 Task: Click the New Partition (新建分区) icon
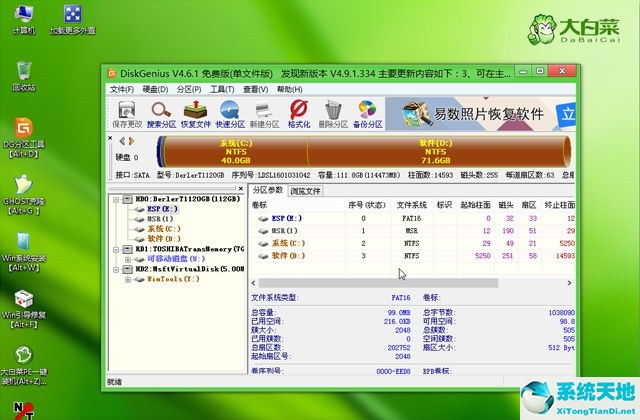[x=264, y=115]
